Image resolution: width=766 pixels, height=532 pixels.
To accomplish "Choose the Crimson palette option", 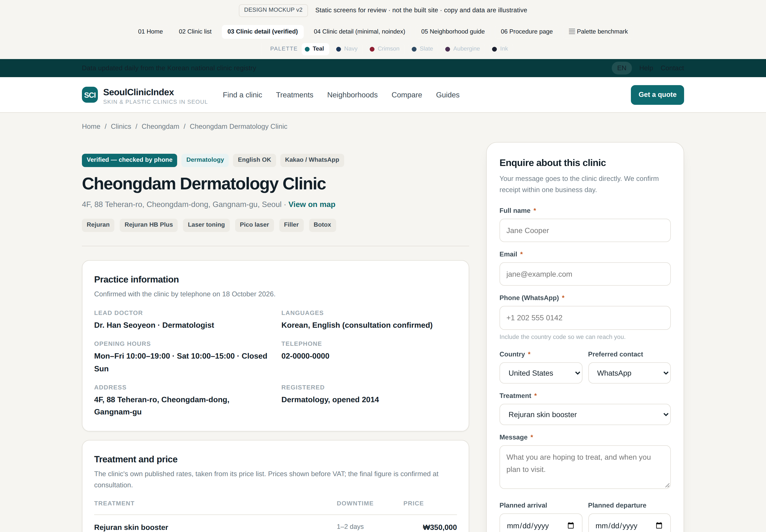I will pyautogui.click(x=385, y=49).
